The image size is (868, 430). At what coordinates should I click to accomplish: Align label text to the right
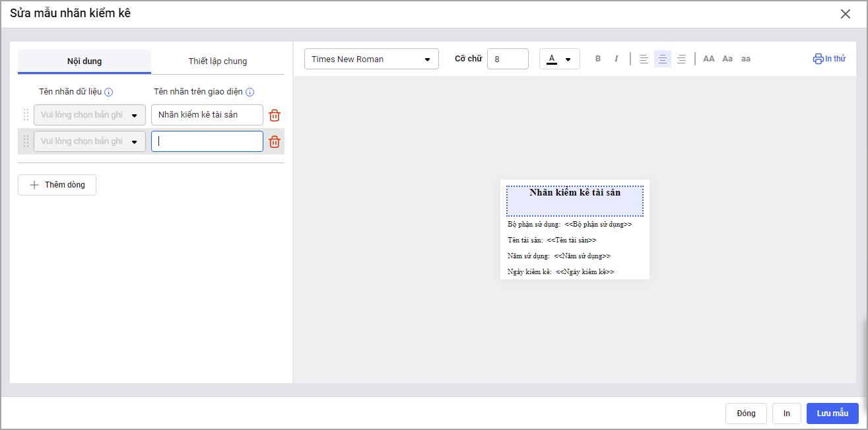click(681, 59)
